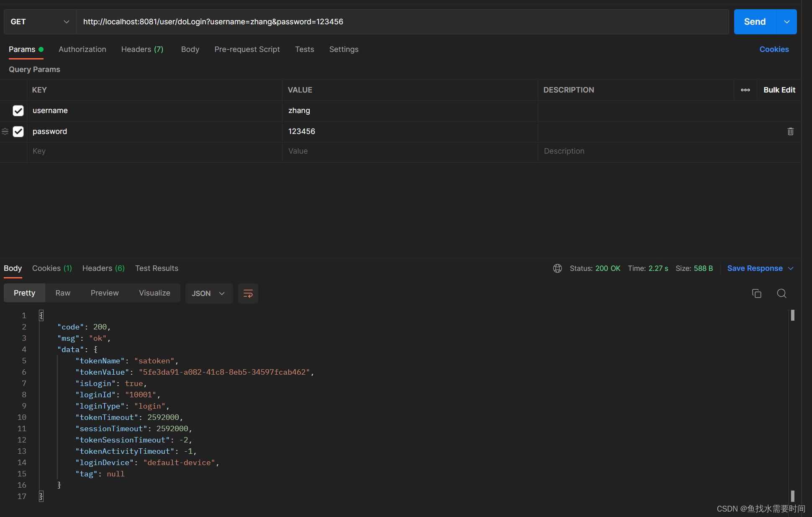This screenshot has width=812, height=517.
Task: Expand the Save Response dropdown
Action: tap(790, 268)
